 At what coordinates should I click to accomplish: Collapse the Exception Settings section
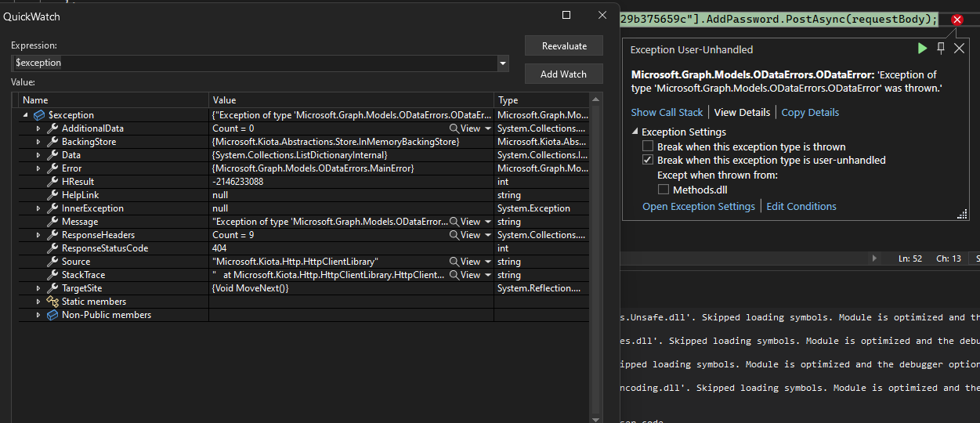tap(635, 132)
